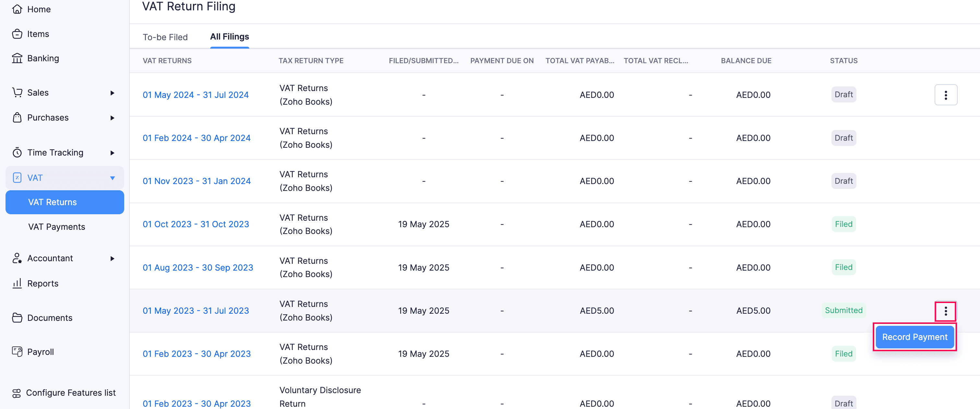Click the Time Tracking clock icon
This screenshot has height=409, width=980.
point(18,152)
